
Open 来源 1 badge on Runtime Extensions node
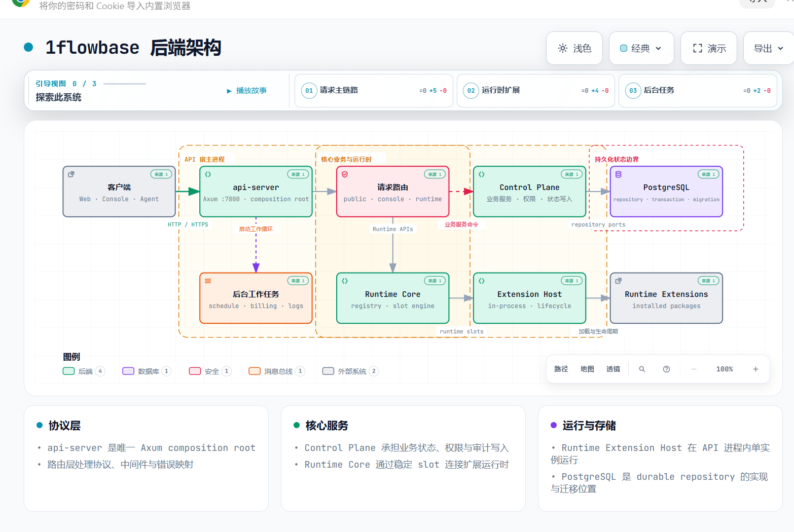[x=708, y=281]
